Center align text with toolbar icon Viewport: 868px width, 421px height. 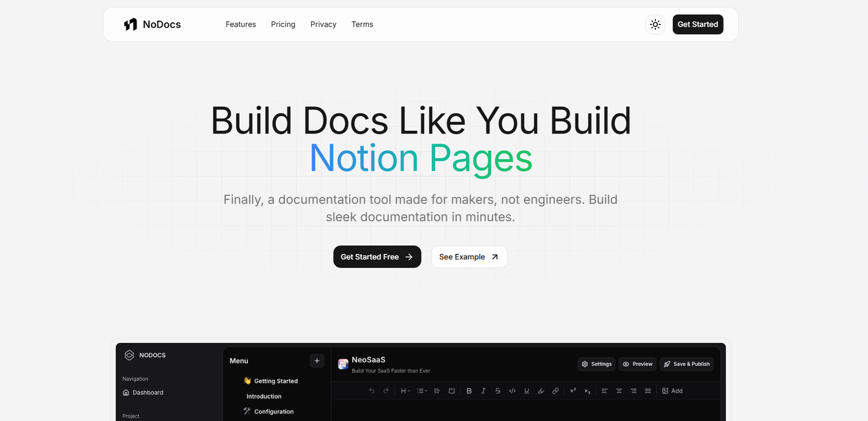[619, 391]
